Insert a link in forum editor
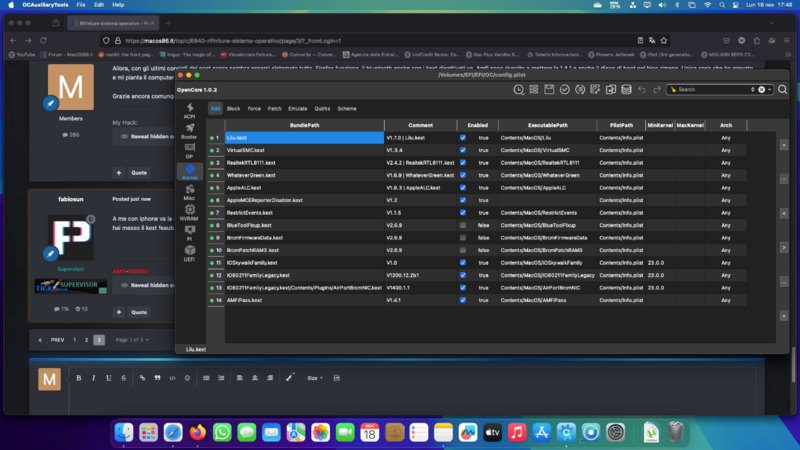This screenshot has height=450, width=800. (x=142, y=378)
